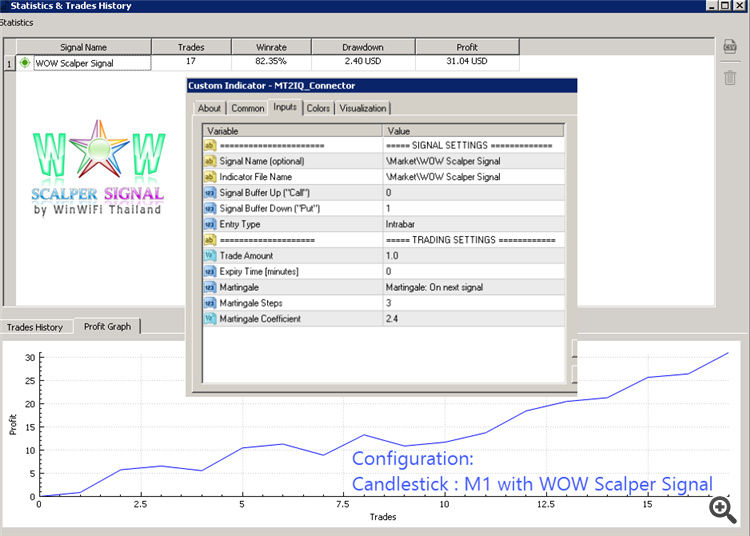Click the trash delete icon
The width and height of the screenshot is (750, 536).
[x=730, y=77]
